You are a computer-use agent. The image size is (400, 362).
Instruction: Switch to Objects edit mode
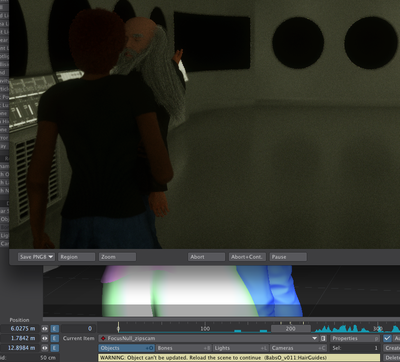pos(126,348)
